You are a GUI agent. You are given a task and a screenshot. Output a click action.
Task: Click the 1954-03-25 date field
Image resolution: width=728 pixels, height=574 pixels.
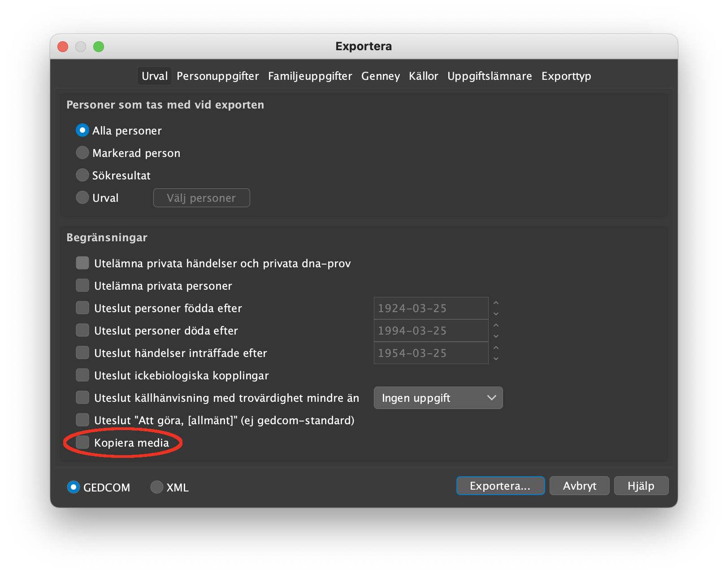pos(430,353)
